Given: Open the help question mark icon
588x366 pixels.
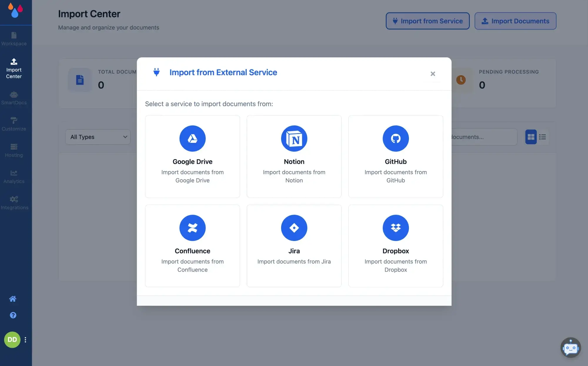Looking at the screenshot, I should pos(13,315).
